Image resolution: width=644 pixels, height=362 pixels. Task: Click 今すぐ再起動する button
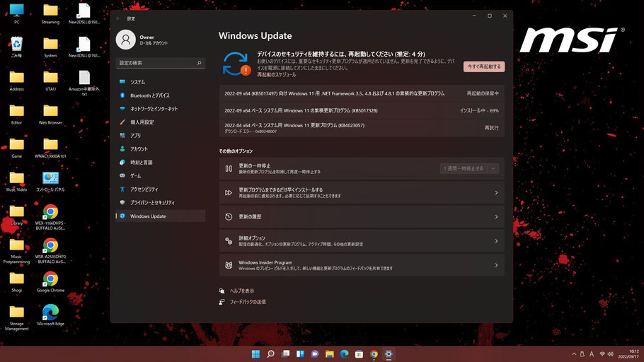click(484, 66)
